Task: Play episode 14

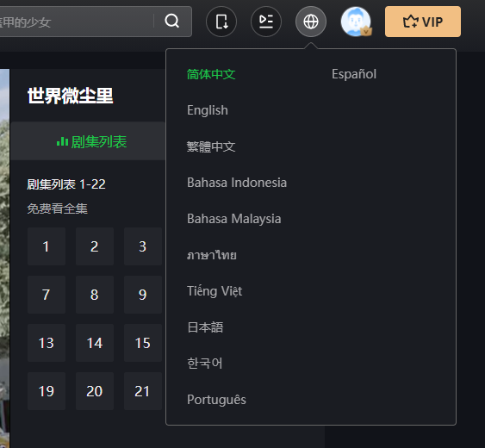Action: (x=95, y=343)
